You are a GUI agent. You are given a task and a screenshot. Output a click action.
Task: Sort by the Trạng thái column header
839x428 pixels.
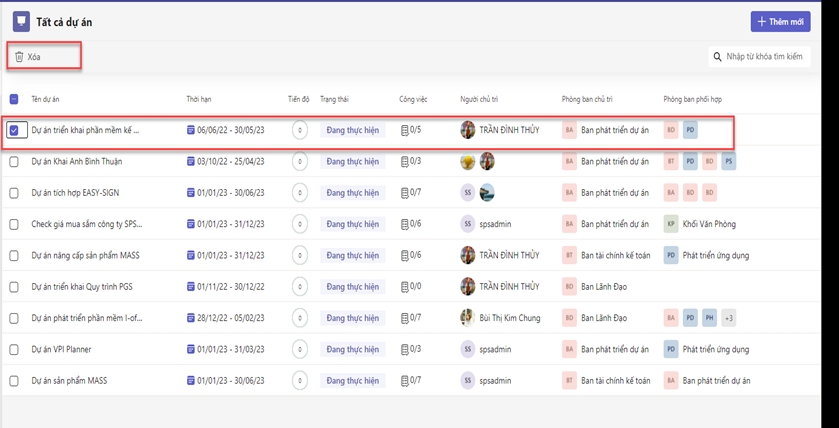334,99
